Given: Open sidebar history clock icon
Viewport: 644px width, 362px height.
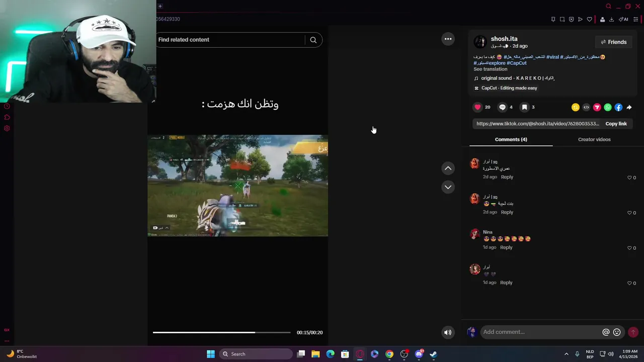Looking at the screenshot, I should [x=7, y=106].
